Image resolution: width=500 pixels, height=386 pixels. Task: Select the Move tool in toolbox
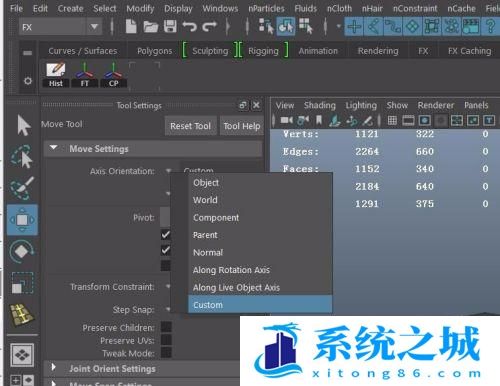(x=22, y=220)
